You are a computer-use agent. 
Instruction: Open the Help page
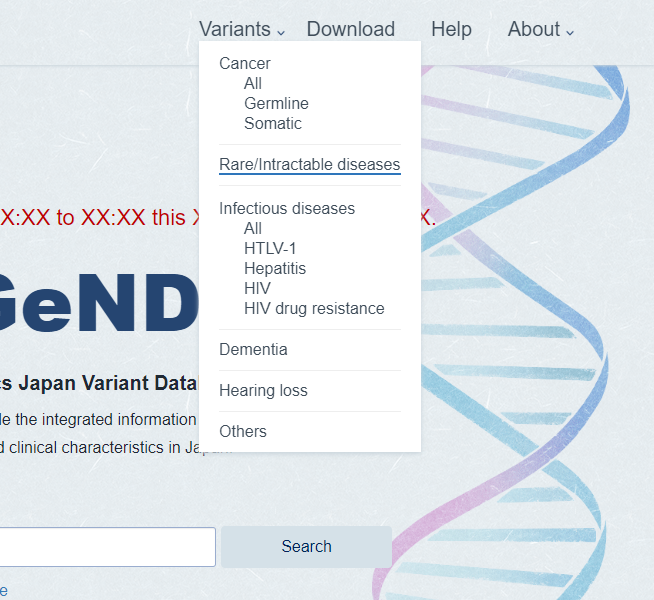coord(451,30)
